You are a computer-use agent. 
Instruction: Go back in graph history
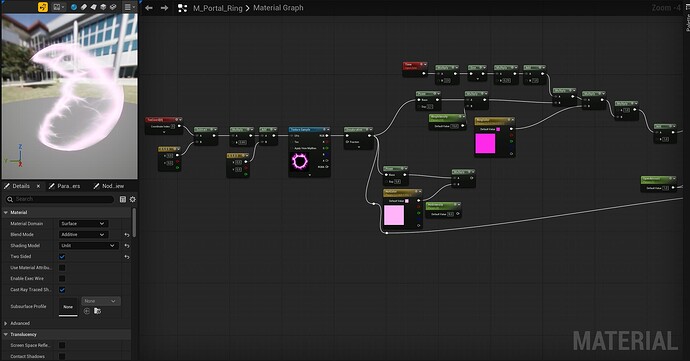(149, 8)
